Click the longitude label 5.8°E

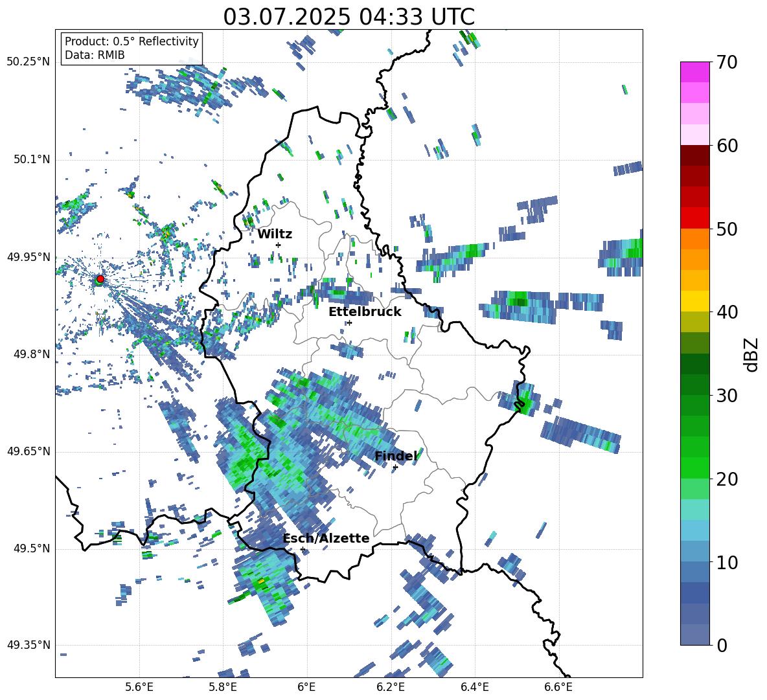[223, 688]
